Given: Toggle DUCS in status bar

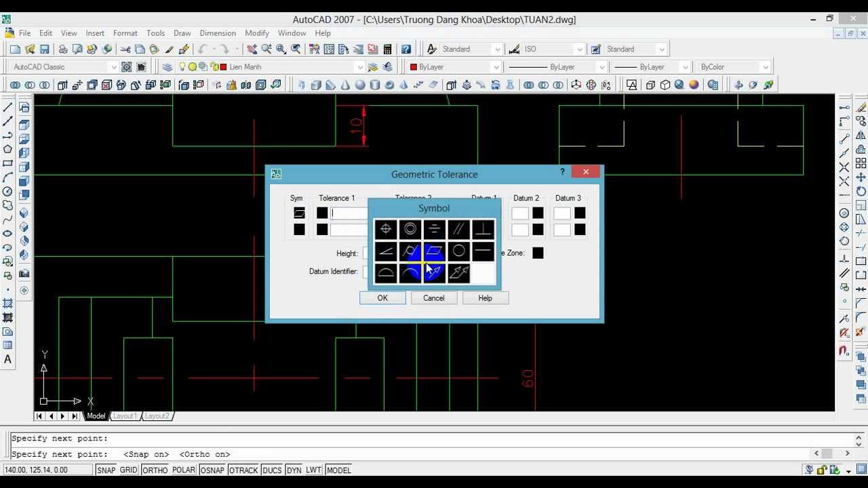Looking at the screenshot, I should 272,470.
